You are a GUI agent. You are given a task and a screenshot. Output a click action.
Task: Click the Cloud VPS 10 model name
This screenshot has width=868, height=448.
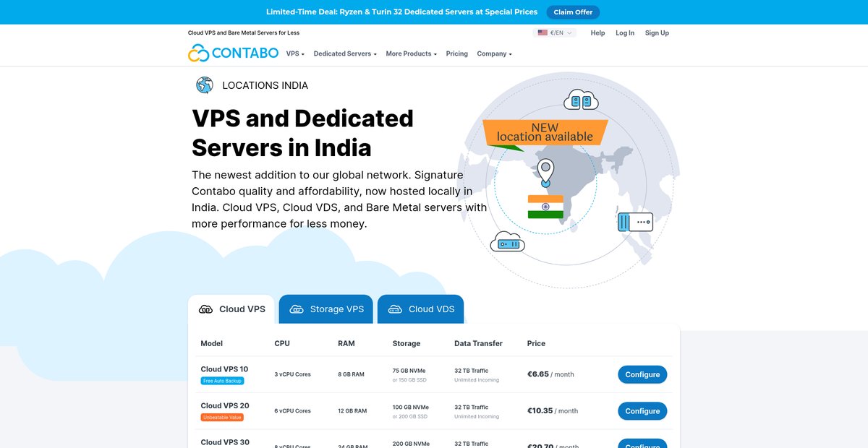(x=224, y=369)
